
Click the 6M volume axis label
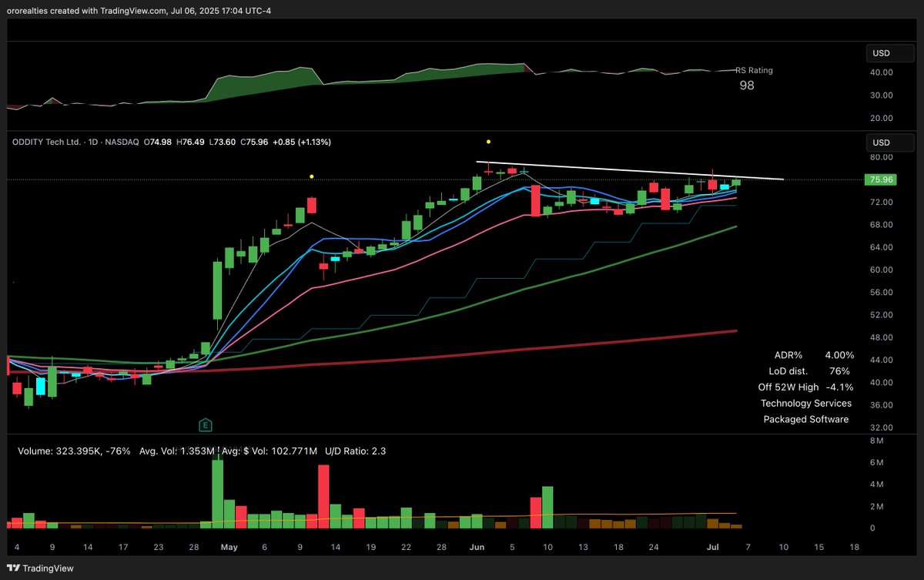(875, 462)
